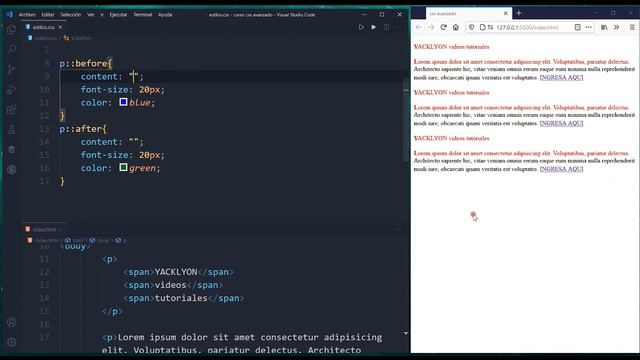Show more browser toolbar tools

click(616, 27)
